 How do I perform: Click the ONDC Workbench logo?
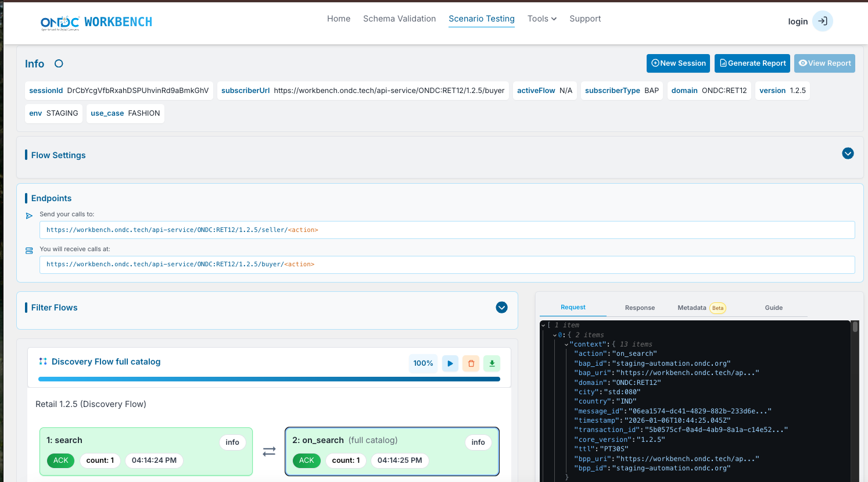[x=96, y=22]
